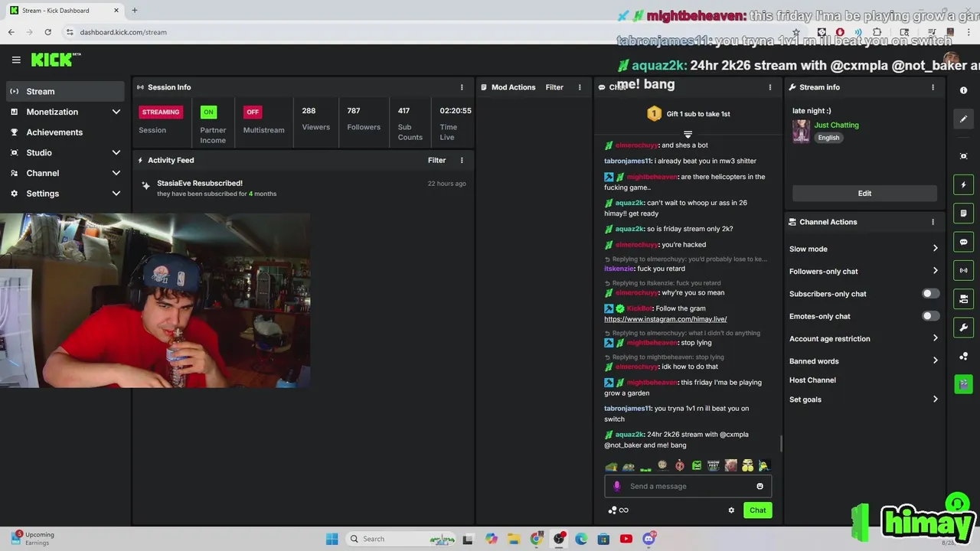Open the himay.live Instagram link in chat
Viewport: 980px width, 551px height.
tap(665, 319)
